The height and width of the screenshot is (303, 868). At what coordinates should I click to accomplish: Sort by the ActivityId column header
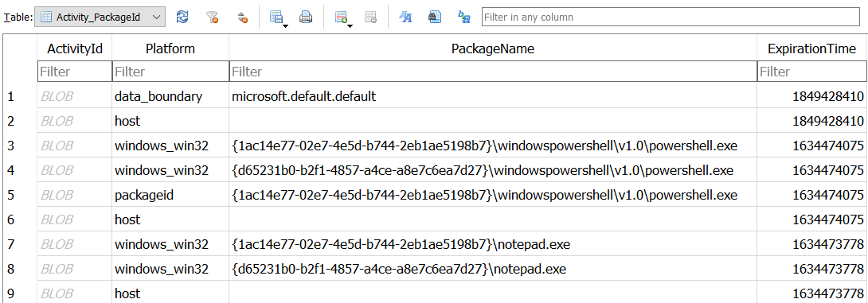75,49
